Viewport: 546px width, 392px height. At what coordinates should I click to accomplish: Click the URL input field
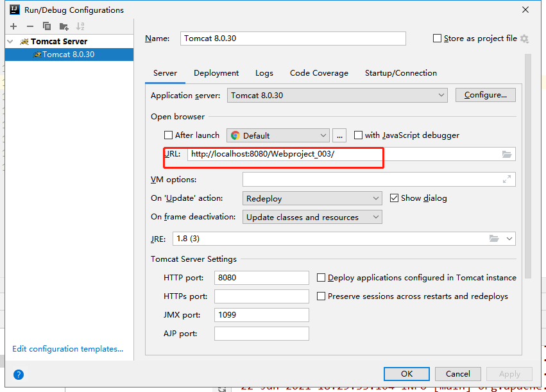pos(352,154)
